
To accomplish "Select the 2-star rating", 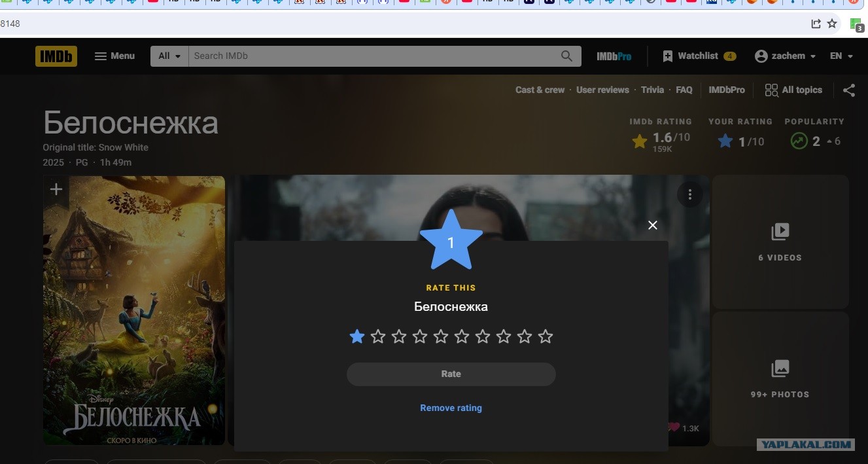I will coord(378,336).
